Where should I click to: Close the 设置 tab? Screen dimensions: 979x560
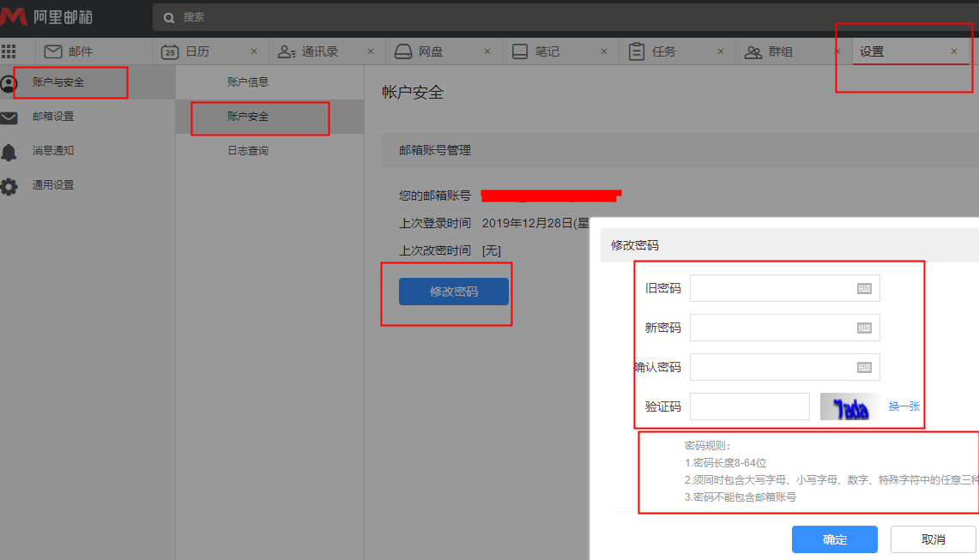[953, 51]
